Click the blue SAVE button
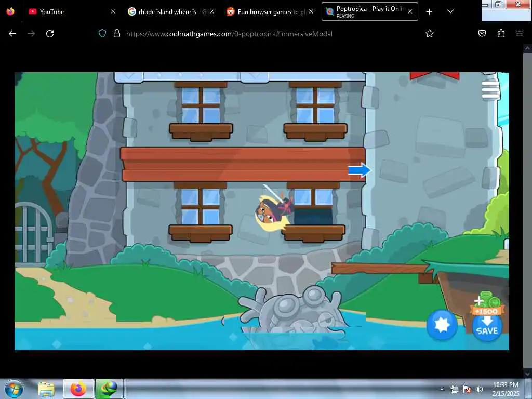 coord(487,328)
